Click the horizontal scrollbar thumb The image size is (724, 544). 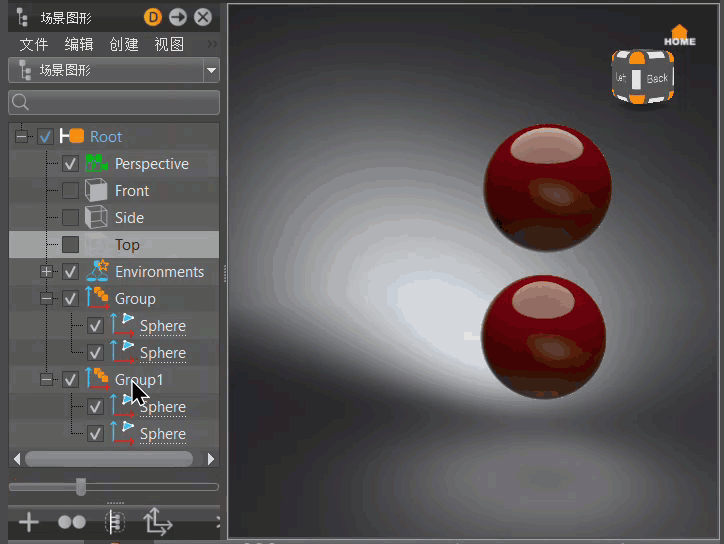click(x=109, y=459)
